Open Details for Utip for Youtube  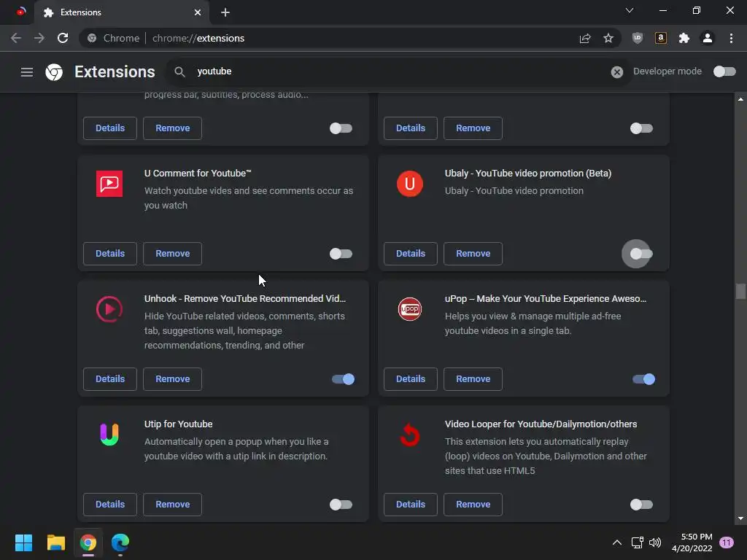[x=110, y=505]
